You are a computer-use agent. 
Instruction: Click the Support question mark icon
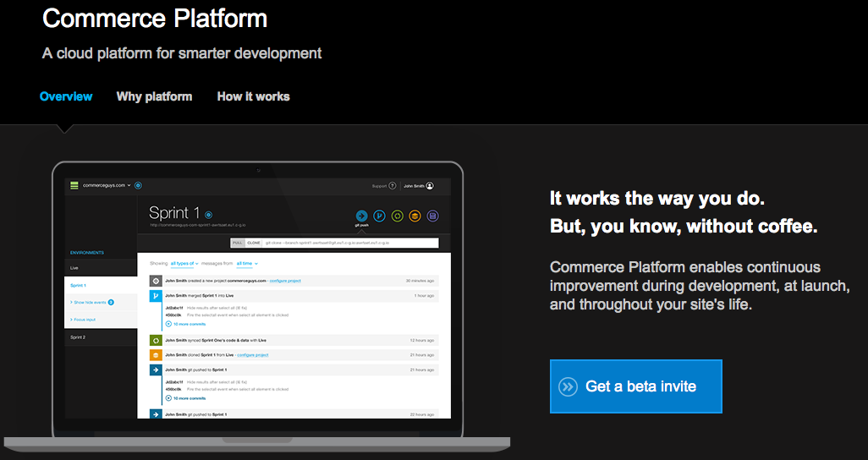[393, 186]
